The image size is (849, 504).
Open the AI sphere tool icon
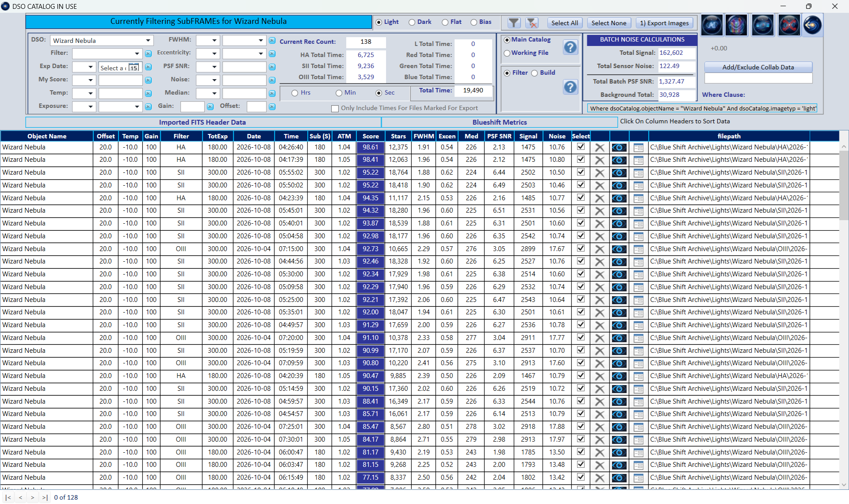[x=711, y=25]
